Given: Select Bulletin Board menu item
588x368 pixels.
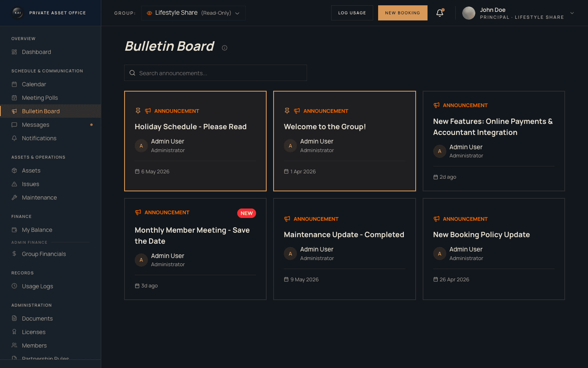Looking at the screenshot, I should [51, 111].
